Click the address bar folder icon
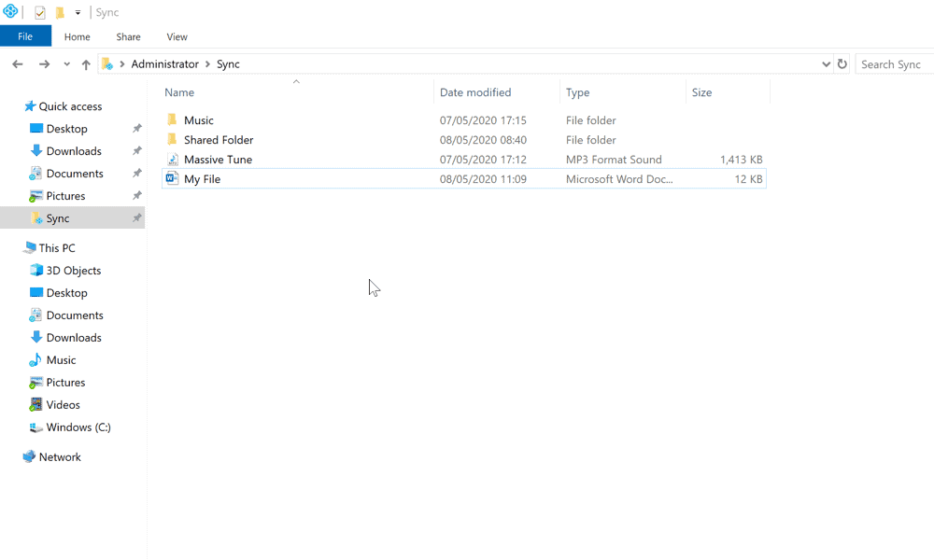This screenshot has width=934, height=560. click(107, 63)
